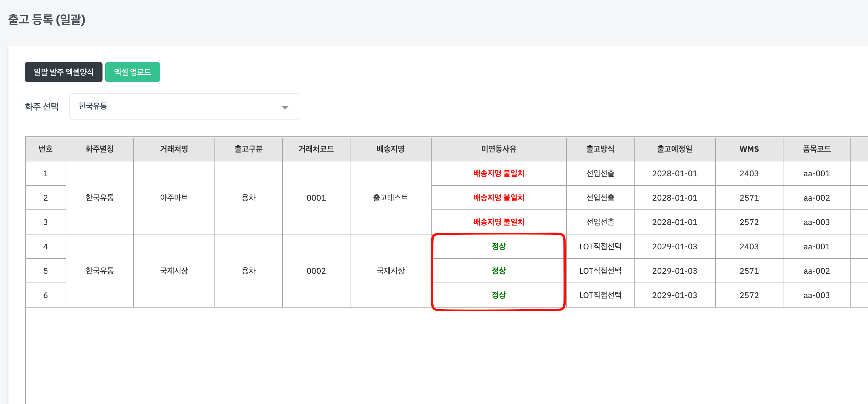This screenshot has width=868, height=404.
Task: Click row 2 선입선출 cell
Action: coord(600,198)
